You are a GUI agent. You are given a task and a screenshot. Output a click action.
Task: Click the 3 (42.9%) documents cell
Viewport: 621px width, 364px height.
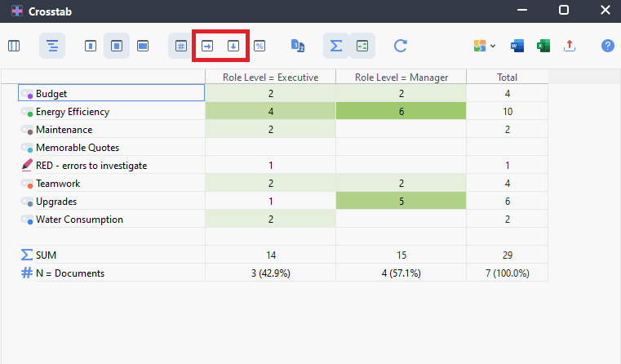click(270, 273)
